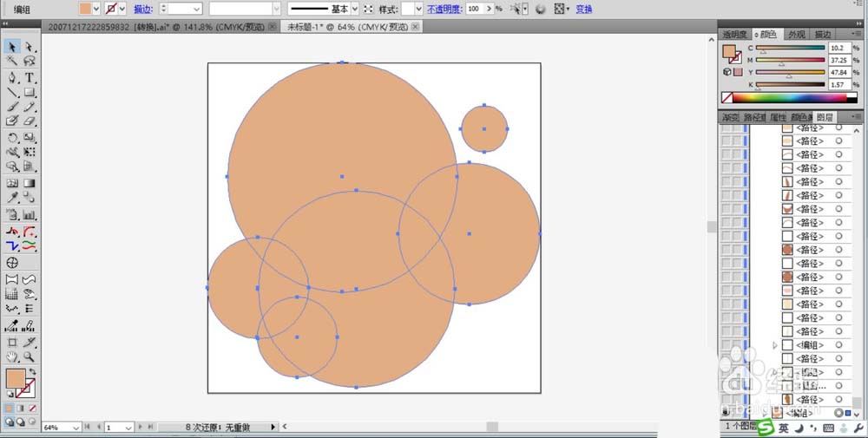This screenshot has width=868, height=438.
Task: Select the Artboard tool
Action: pos(11,343)
